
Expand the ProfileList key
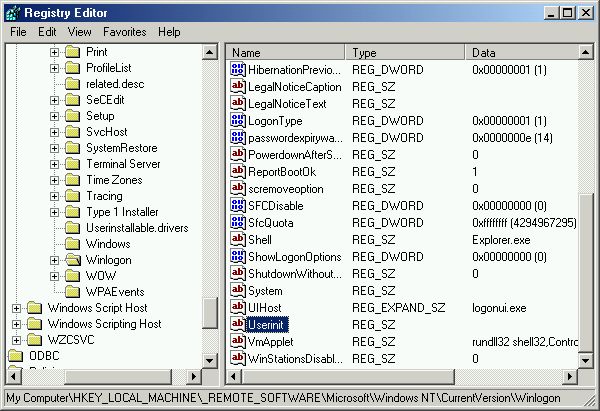tap(54, 68)
